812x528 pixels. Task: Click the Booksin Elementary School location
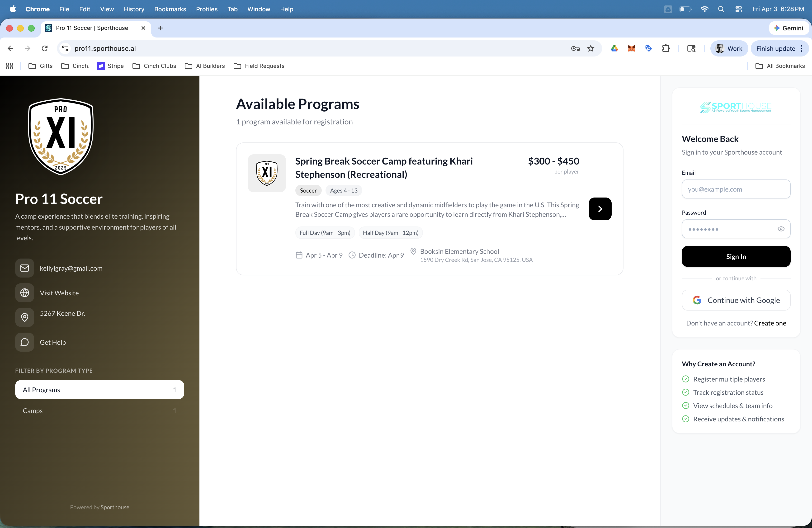point(459,251)
